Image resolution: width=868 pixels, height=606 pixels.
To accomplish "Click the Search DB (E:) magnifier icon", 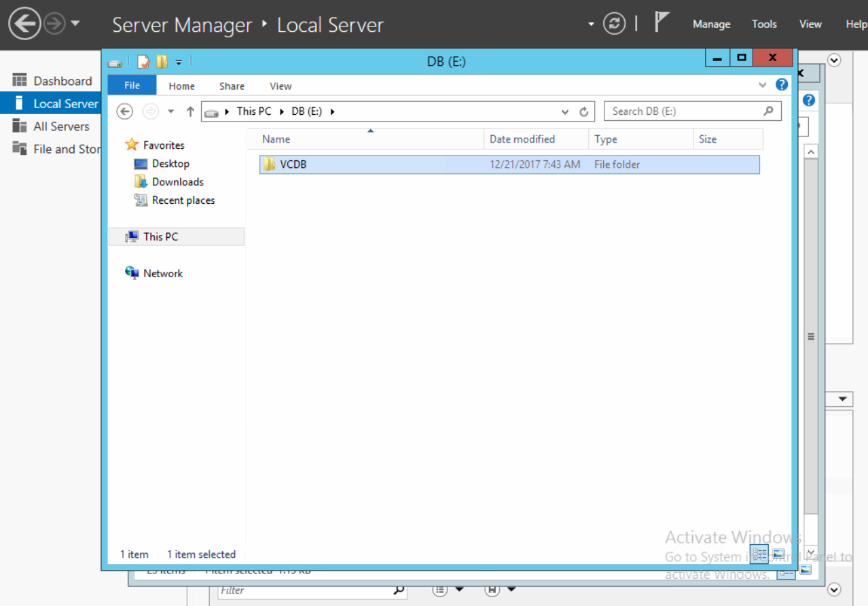I will click(768, 111).
